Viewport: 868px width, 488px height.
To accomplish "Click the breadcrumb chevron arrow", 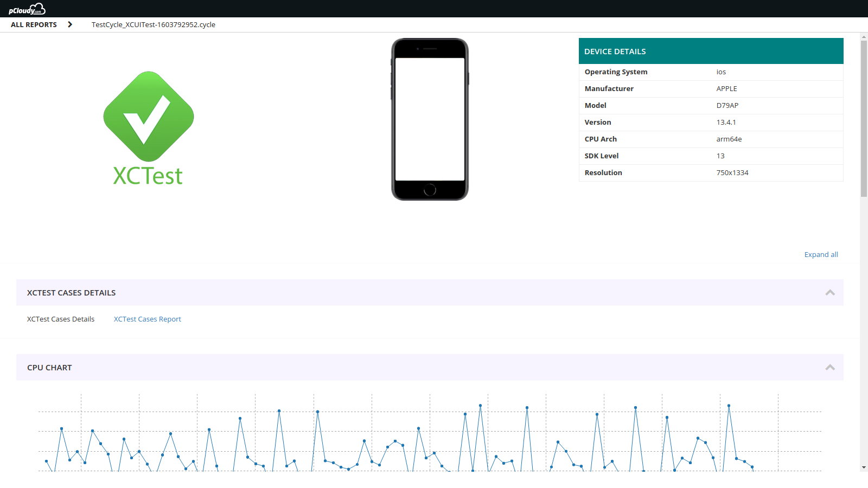I will [x=70, y=24].
